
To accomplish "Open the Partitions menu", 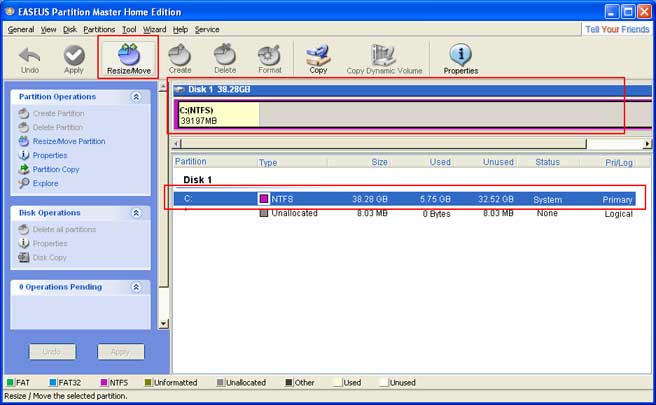I will [99, 29].
